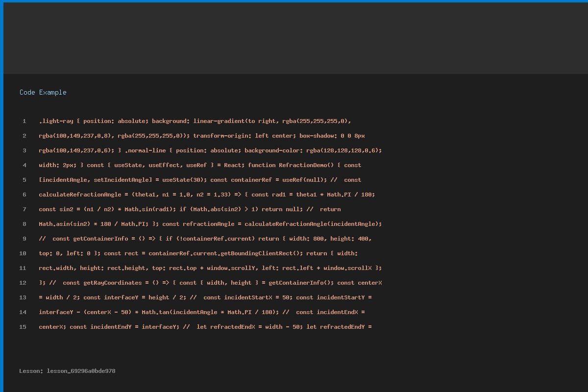Screen dimensions: 588x392
Task: Click the "Code Example" heading
Action: point(43,92)
